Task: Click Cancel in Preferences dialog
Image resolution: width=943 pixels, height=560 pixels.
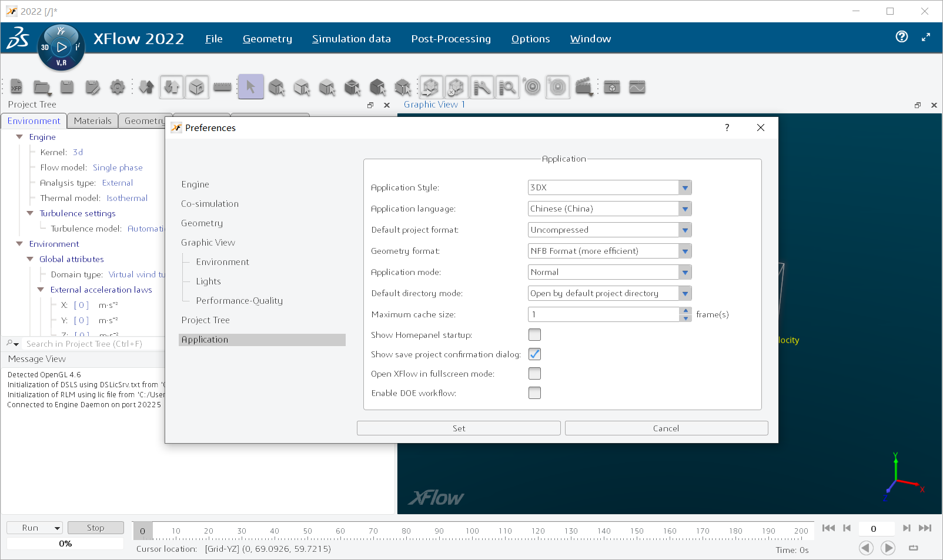Action: click(x=666, y=428)
